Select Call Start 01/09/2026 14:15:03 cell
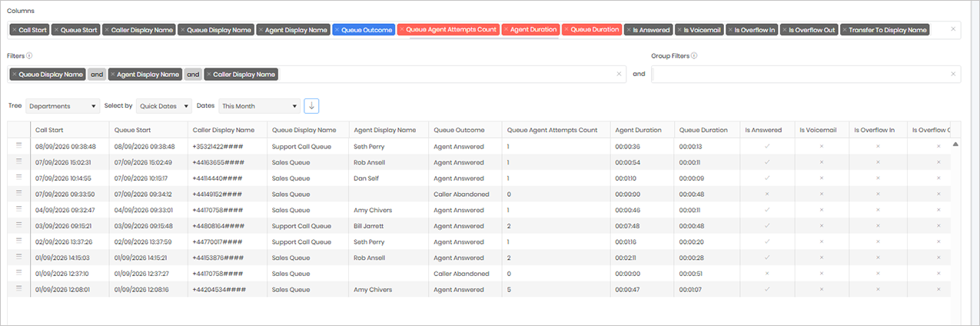980x326 pixels. [63, 258]
